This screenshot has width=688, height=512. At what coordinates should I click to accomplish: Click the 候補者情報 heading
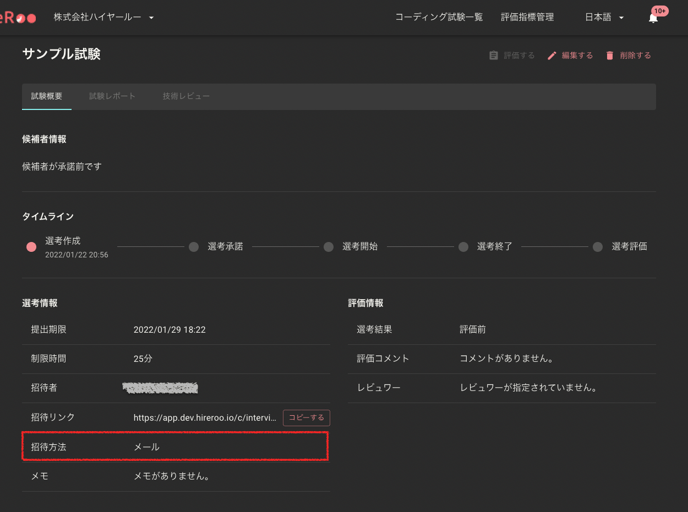coord(44,139)
